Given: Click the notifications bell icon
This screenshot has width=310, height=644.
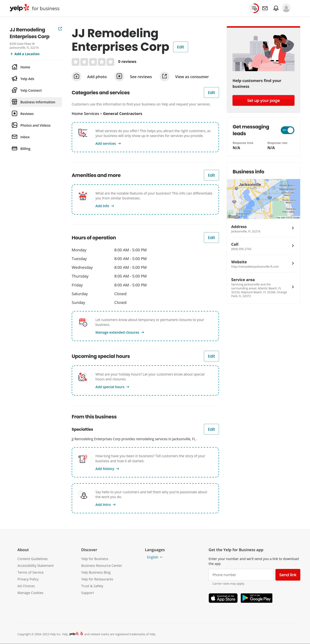Looking at the screenshot, I should click(x=276, y=8).
